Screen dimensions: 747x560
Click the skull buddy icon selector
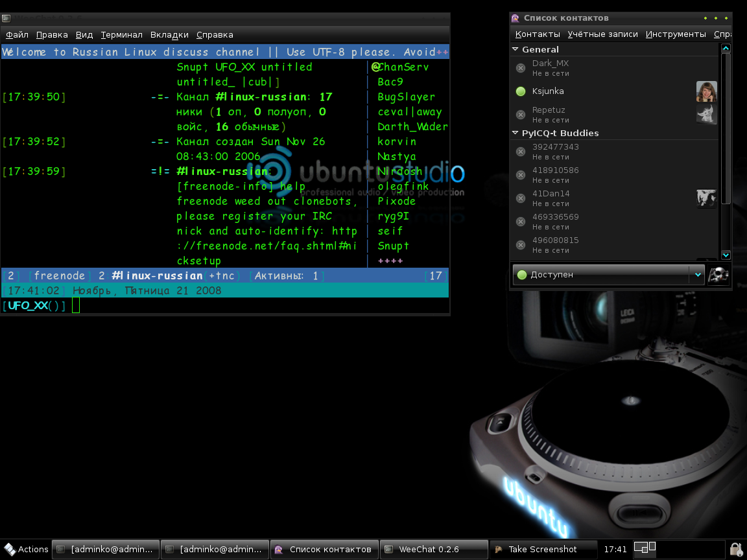click(718, 275)
